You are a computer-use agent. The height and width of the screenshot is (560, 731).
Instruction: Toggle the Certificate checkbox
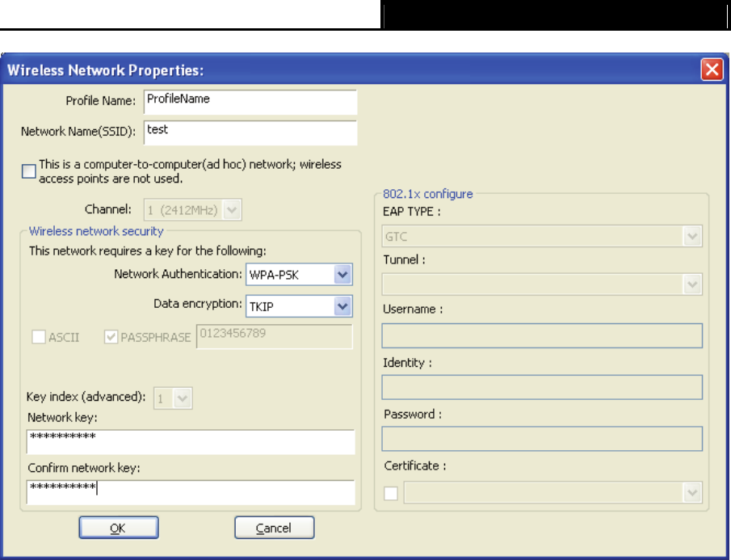(391, 493)
